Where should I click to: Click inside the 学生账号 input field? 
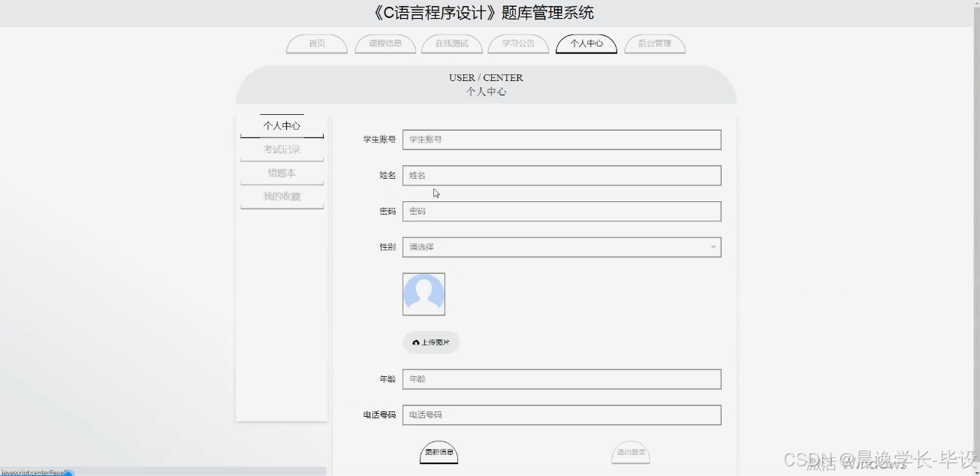point(562,139)
